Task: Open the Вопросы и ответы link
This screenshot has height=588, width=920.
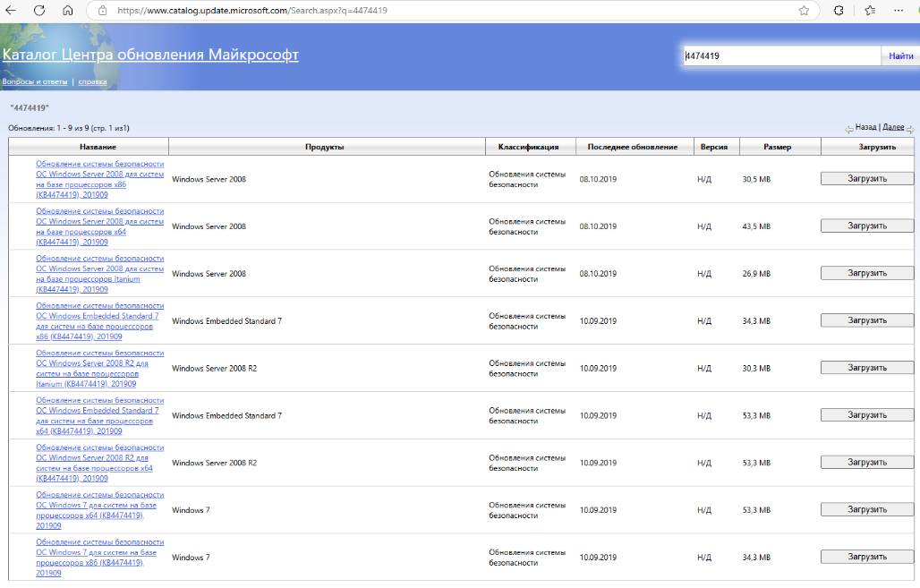Action: tap(35, 81)
